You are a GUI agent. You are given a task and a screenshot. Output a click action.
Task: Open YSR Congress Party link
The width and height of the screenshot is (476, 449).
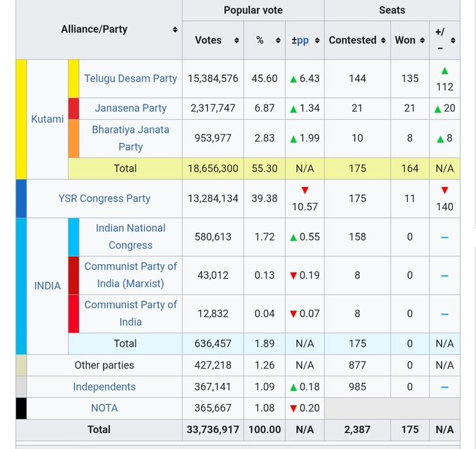pos(104,198)
